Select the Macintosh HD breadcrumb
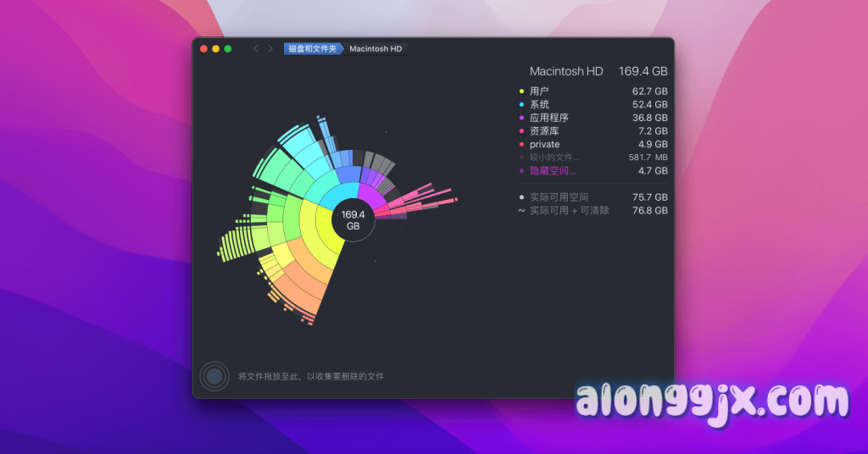Image resolution: width=868 pixels, height=454 pixels. [376, 49]
